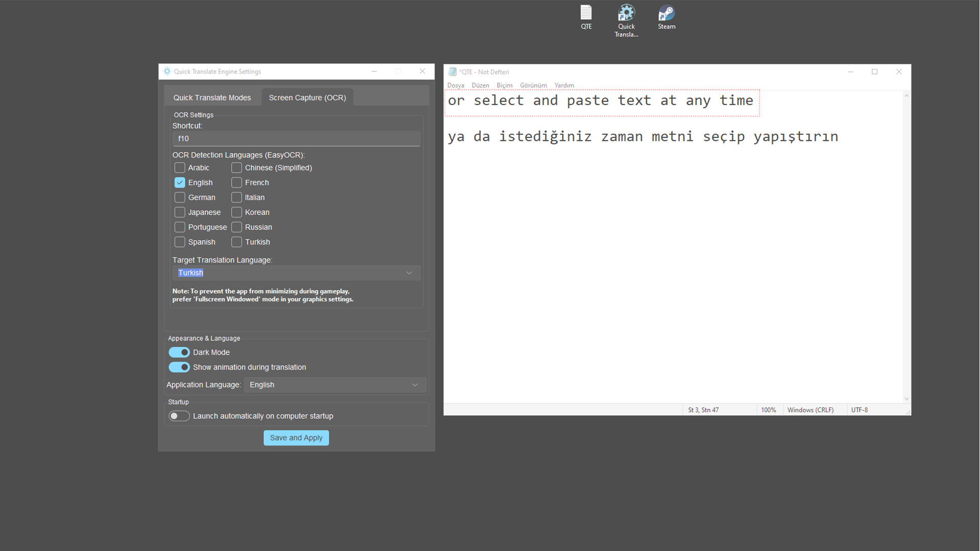This screenshot has width=980, height=551.
Task: Click the OCR Detection Languages label
Action: pos(238,155)
